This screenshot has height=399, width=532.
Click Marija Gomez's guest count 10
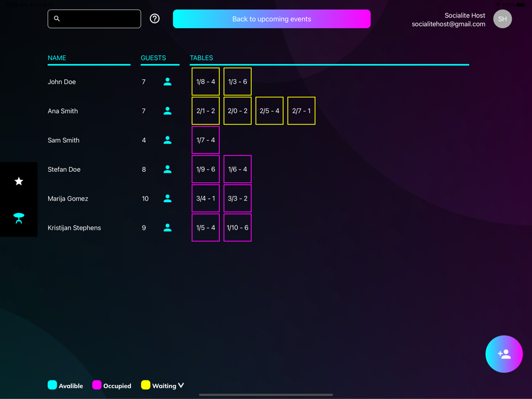145,198
